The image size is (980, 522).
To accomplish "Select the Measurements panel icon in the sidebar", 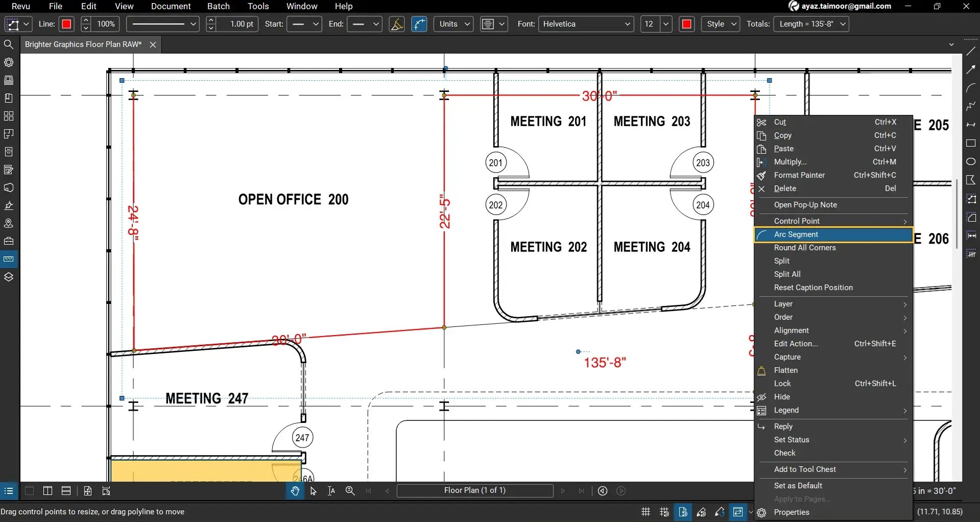I will point(9,258).
